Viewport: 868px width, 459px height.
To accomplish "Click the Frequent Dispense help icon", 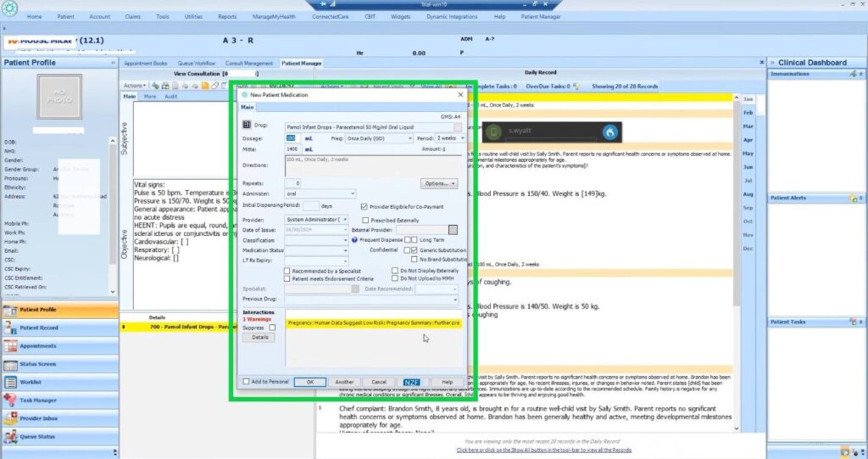I will coord(355,240).
